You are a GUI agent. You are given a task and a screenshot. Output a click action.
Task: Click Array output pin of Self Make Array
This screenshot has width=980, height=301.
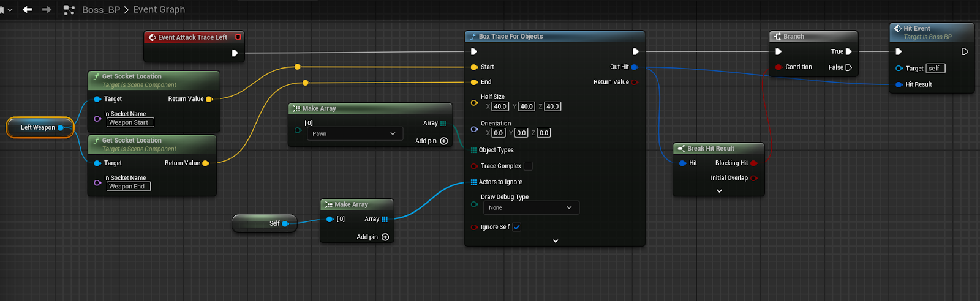385,219
